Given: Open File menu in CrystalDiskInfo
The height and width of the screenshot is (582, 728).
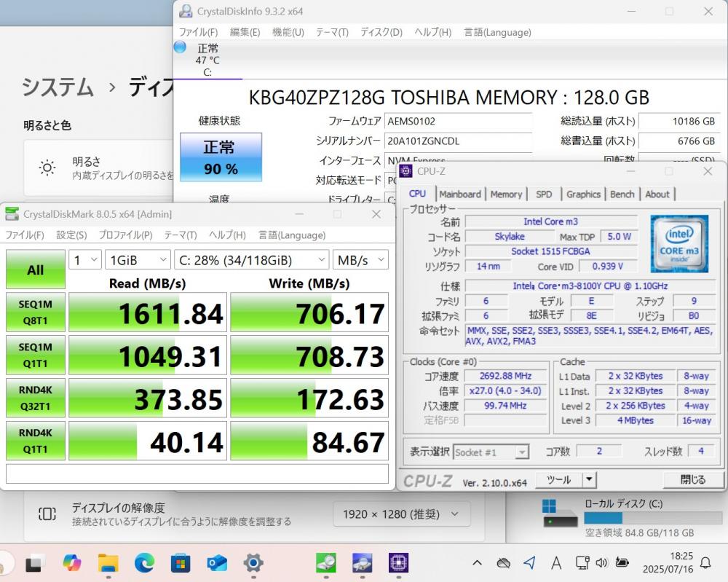Looking at the screenshot, I should point(198,32).
